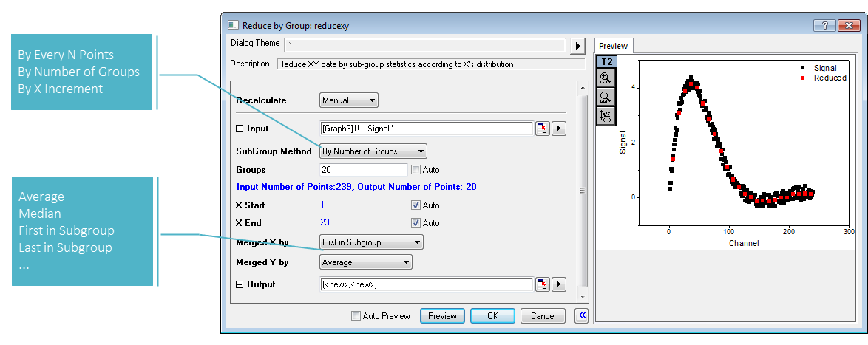Collapse preview panel with double-arrow button
Screen dimensions: 868x345
pos(582,315)
